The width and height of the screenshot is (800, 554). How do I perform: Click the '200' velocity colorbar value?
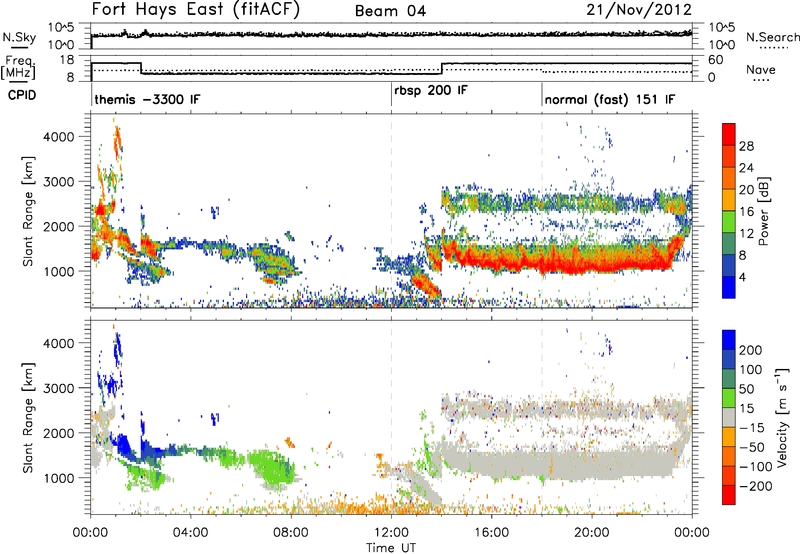coord(751,350)
